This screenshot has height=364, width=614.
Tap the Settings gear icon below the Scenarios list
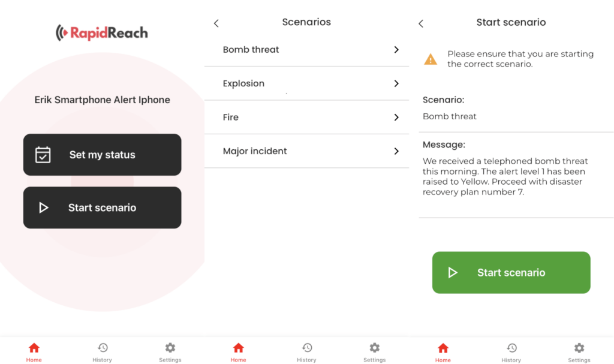click(x=375, y=348)
